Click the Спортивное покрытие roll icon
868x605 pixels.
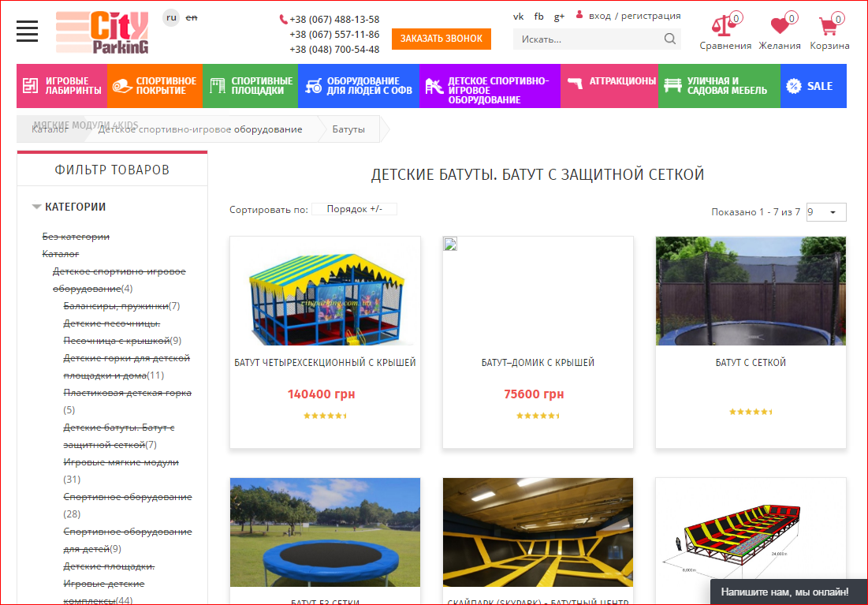(122, 86)
